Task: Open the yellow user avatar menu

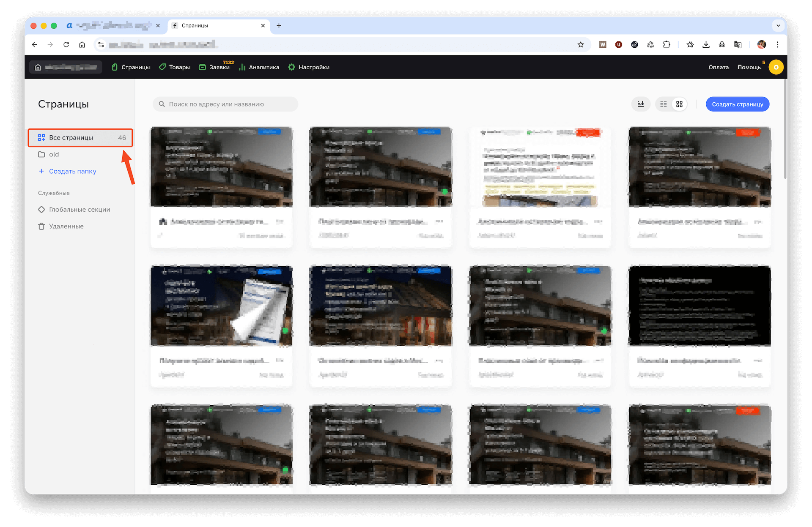Action: pyautogui.click(x=776, y=67)
